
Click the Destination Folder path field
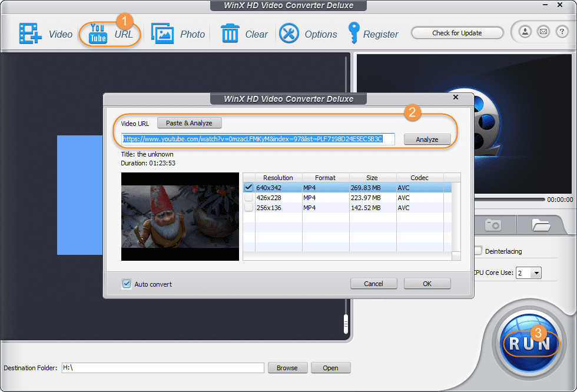pos(163,368)
